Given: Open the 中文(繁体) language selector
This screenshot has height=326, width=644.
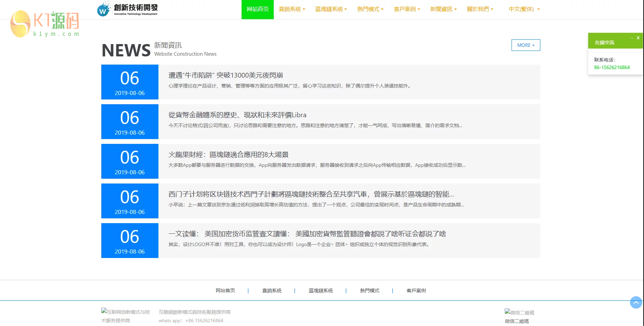Looking at the screenshot, I should (x=524, y=10).
